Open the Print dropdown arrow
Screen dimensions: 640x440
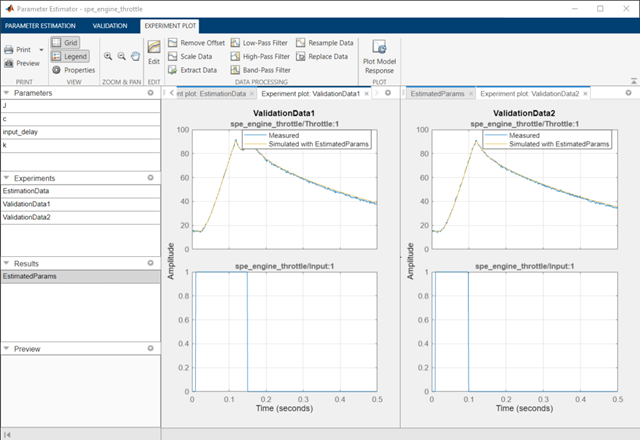point(41,50)
